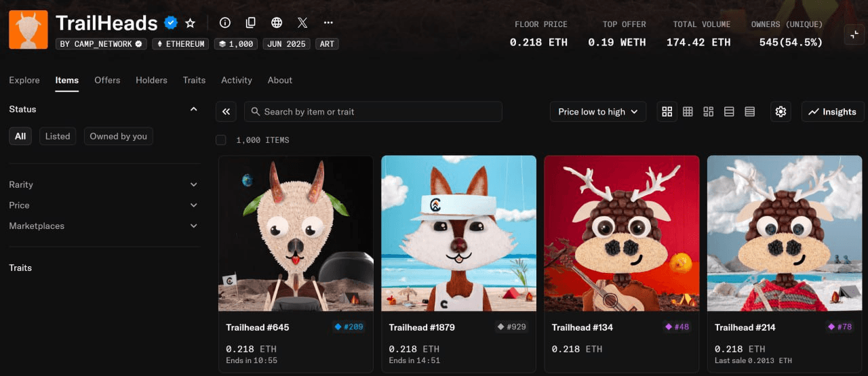
Task: Click the JUN 2025 tag
Action: pyautogui.click(x=285, y=44)
